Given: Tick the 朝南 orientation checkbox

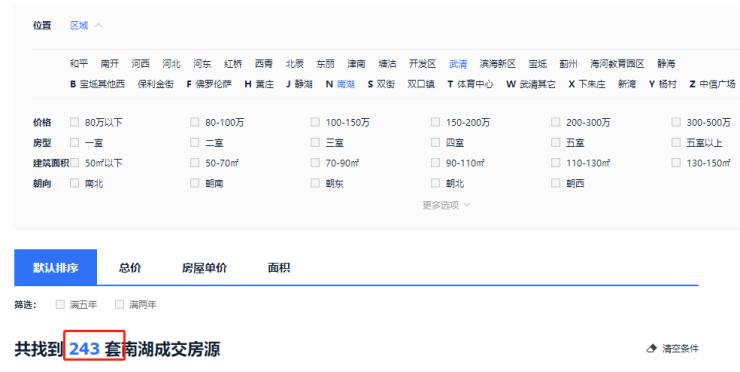Looking at the screenshot, I should [x=194, y=183].
